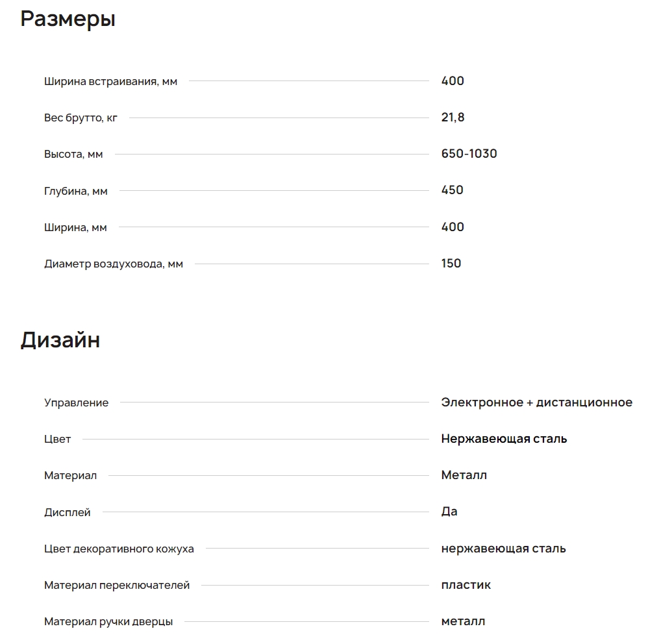Image resolution: width=646 pixels, height=644 pixels.
Task: Click the Цвет value Нержавеющая сталь
Action: tap(504, 439)
